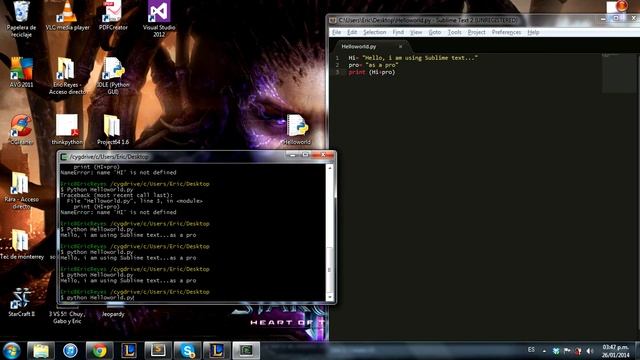Screen dimensions: 640x360
Task: Maximize the Cygwin terminal window
Action: tap(305, 155)
